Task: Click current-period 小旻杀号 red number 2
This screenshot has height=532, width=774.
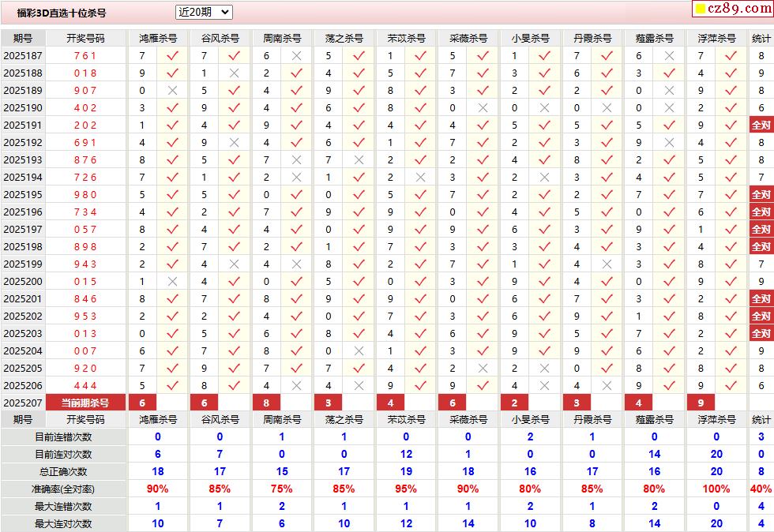Action: pos(514,403)
